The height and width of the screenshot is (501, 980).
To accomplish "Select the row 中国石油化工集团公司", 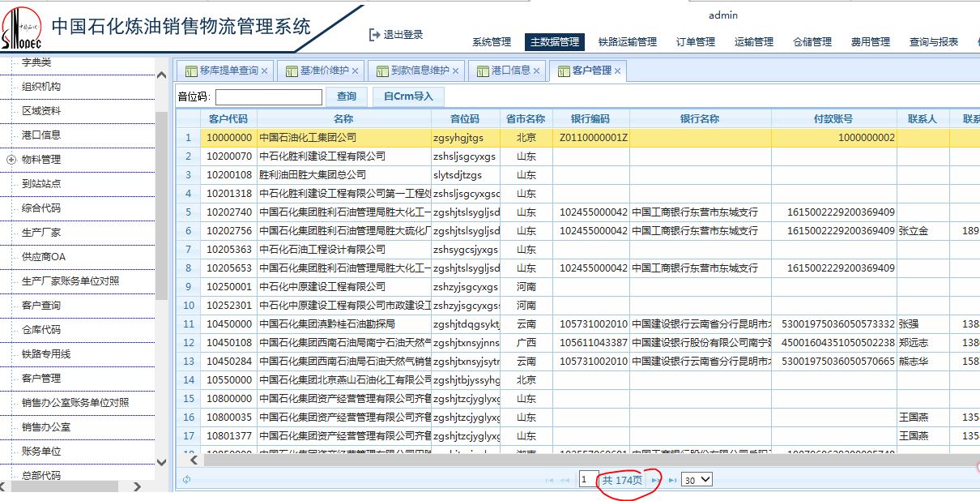I will pos(578,138).
